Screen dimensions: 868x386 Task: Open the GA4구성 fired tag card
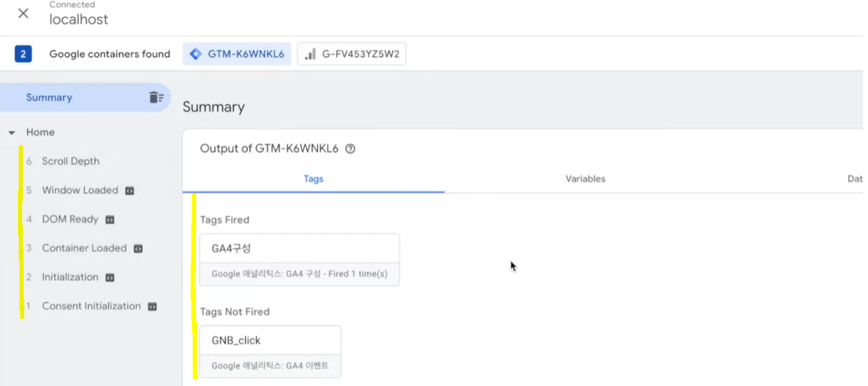[300, 260]
